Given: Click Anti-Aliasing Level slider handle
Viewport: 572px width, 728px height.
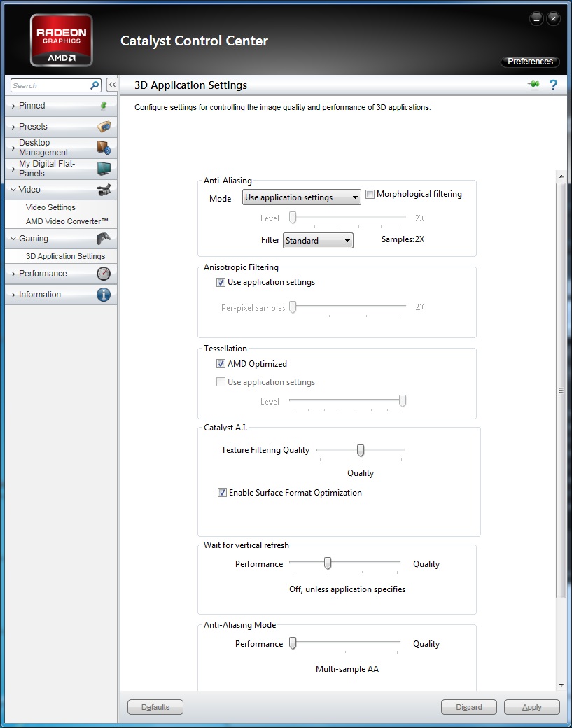Looking at the screenshot, I should (x=293, y=217).
